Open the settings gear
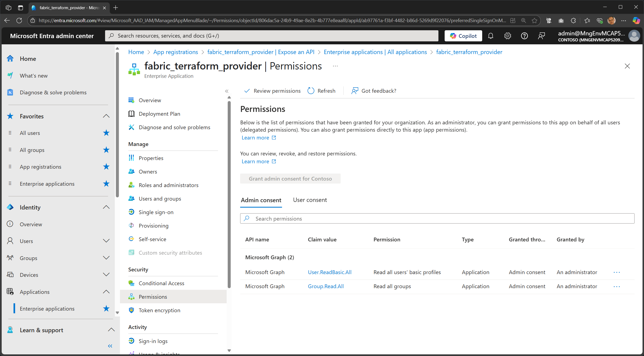The image size is (644, 356). click(508, 36)
